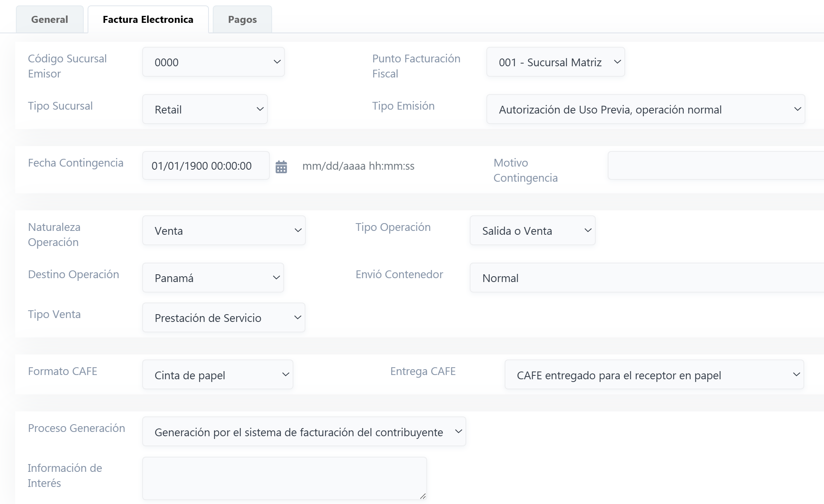Open the Punto Facturación Fiscal dropdown
Screen dimensions: 824x504
click(555, 62)
